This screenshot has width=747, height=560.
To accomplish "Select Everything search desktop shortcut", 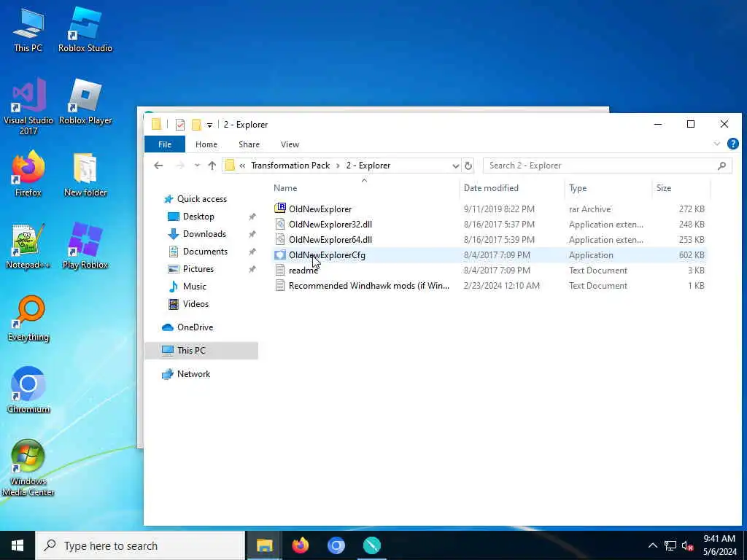I will coord(28,318).
